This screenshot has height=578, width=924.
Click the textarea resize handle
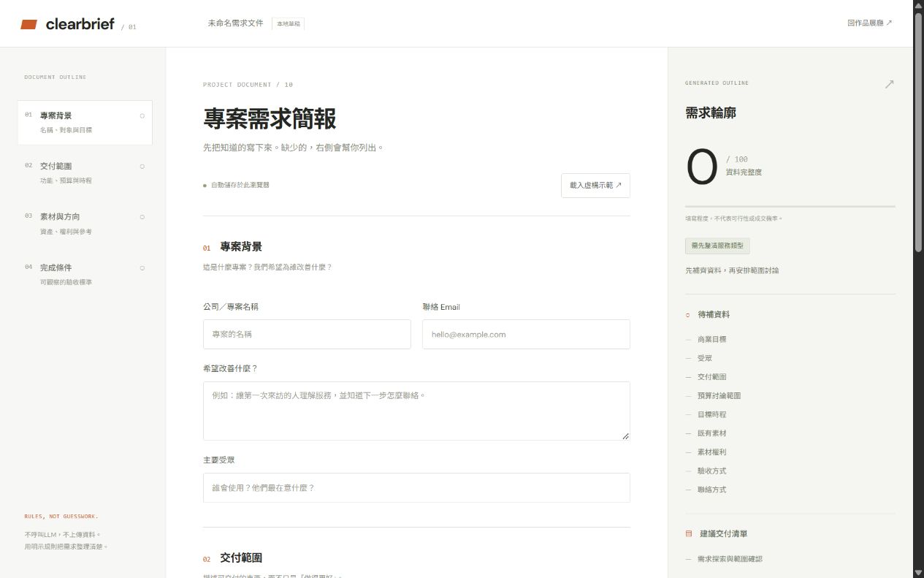625,436
